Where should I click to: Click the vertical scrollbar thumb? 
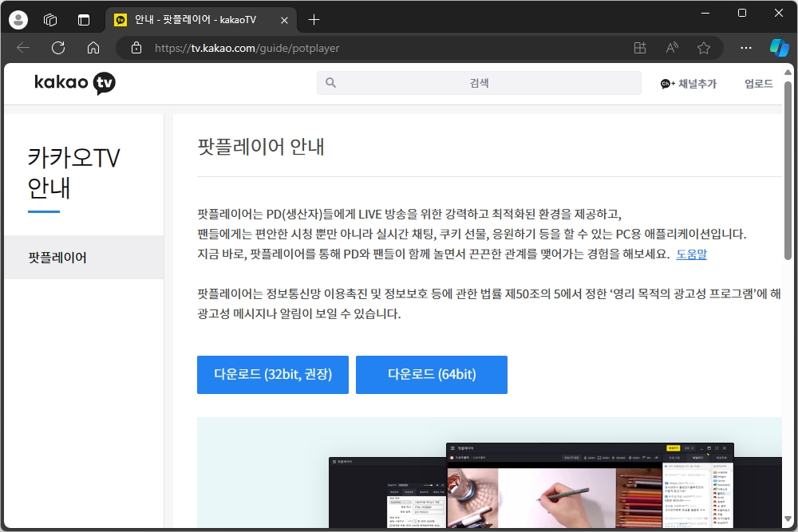point(788,171)
